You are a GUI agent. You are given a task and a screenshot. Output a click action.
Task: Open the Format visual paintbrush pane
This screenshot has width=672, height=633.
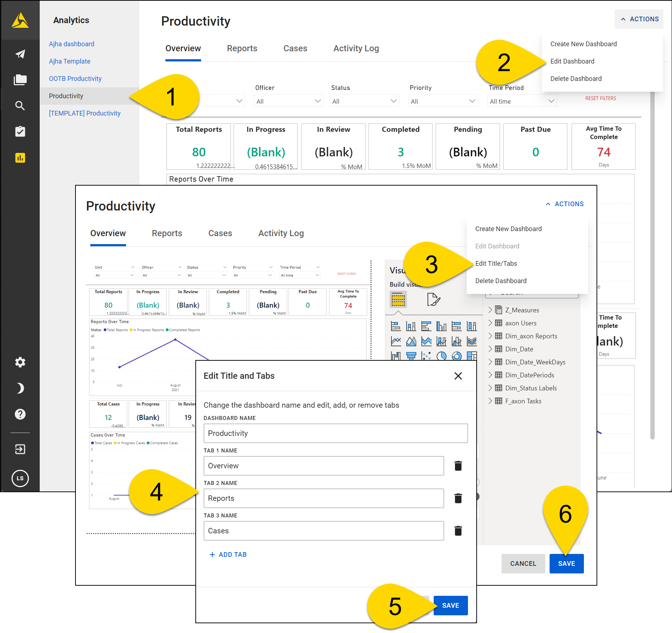pos(434,299)
